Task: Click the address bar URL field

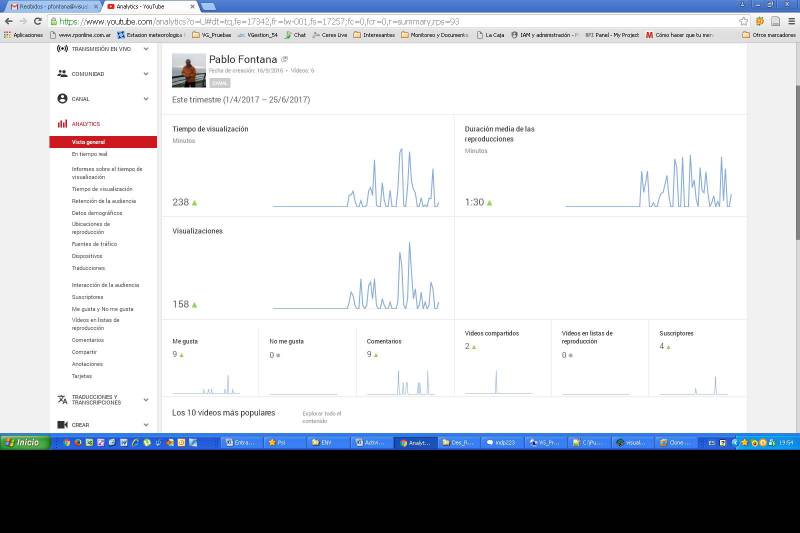Action: click(393, 21)
